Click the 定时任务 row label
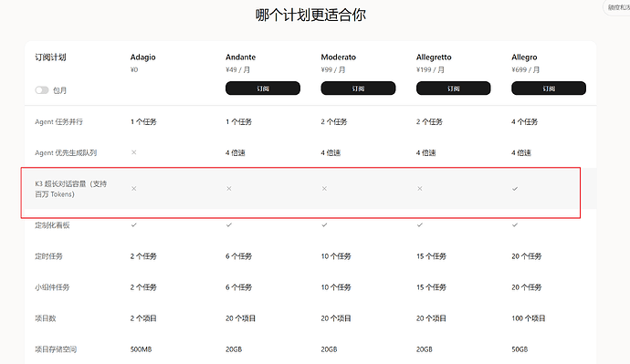630x364 pixels. 48,256
